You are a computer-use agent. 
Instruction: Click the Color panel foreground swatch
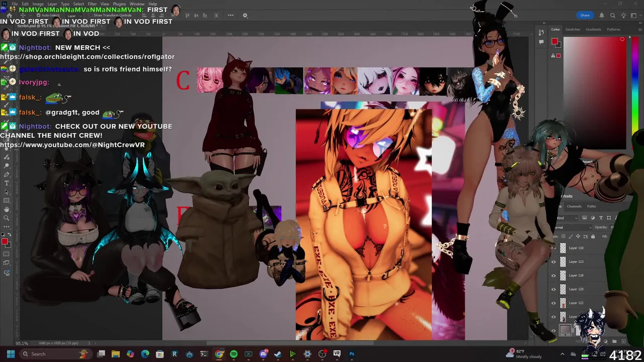click(554, 42)
